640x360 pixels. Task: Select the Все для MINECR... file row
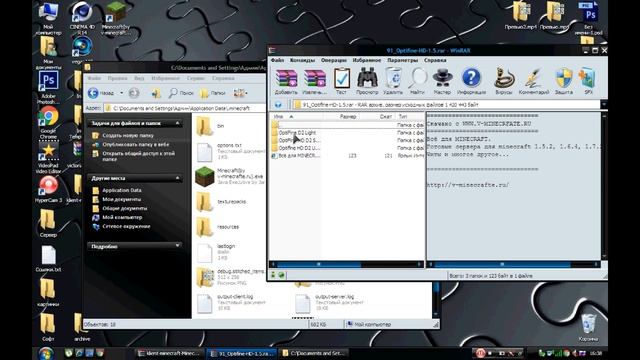coord(347,156)
